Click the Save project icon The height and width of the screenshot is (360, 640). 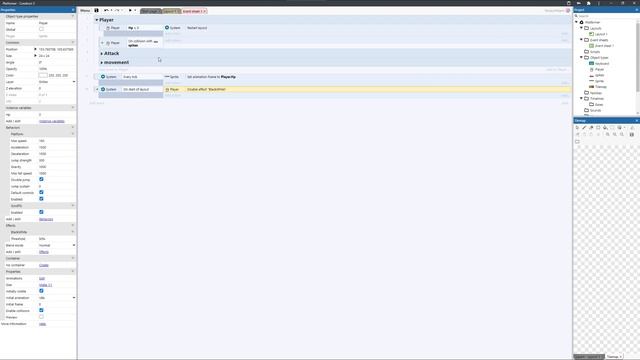96,11
